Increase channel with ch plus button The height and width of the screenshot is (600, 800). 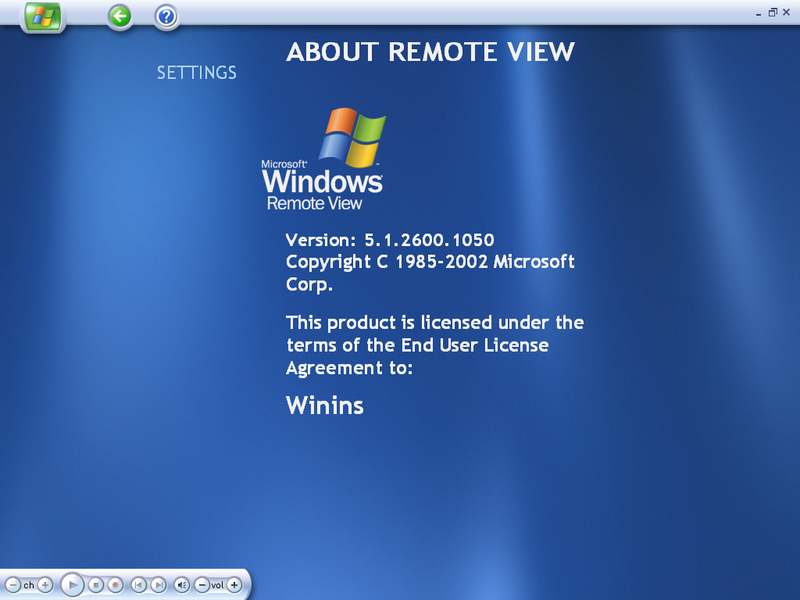coord(45,585)
